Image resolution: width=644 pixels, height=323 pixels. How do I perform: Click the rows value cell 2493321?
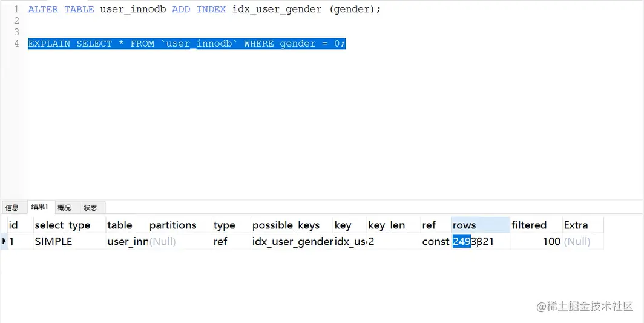(481, 242)
